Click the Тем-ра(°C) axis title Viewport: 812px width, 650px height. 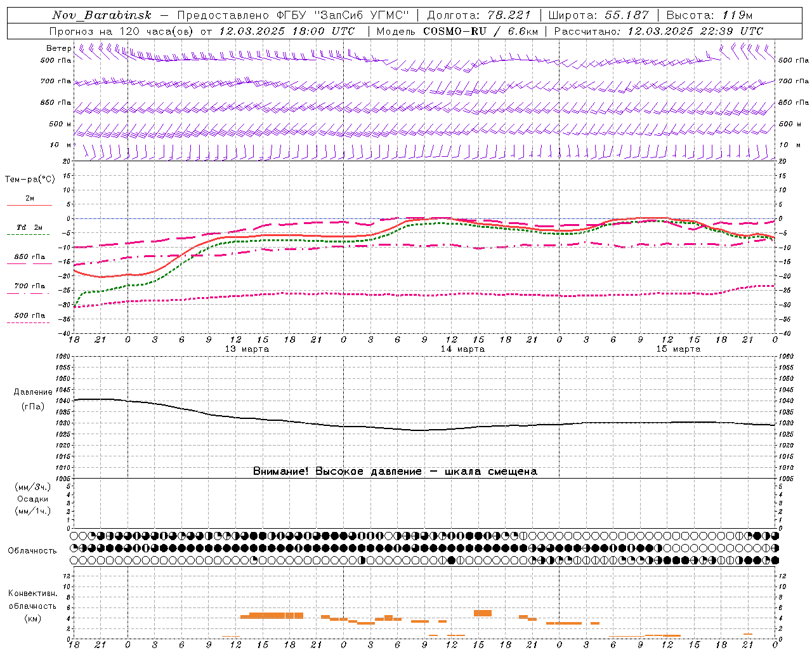(30, 180)
